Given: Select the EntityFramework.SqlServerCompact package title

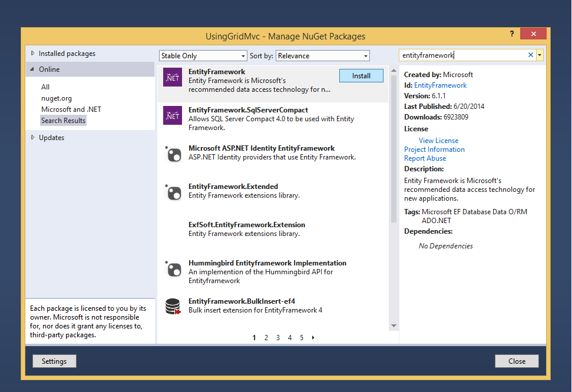Looking at the screenshot, I should (x=248, y=109).
